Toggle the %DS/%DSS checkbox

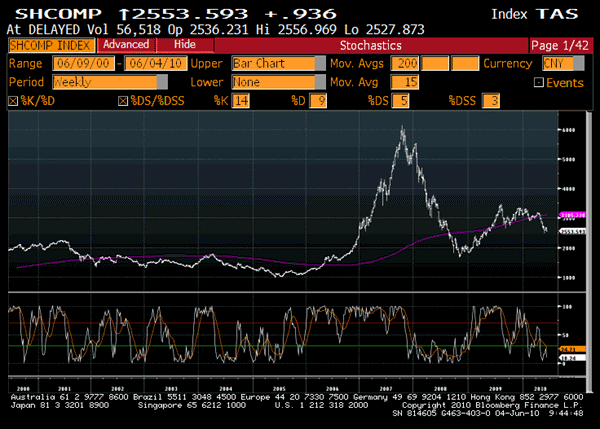(123, 101)
